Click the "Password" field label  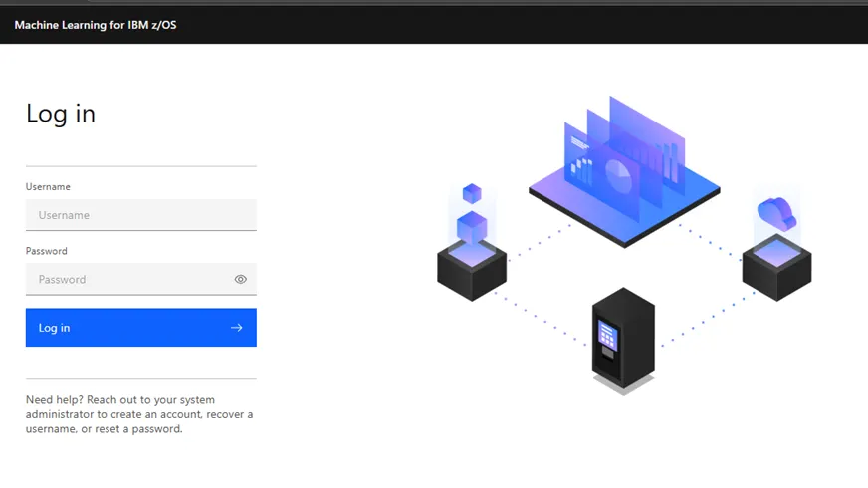[46, 251]
